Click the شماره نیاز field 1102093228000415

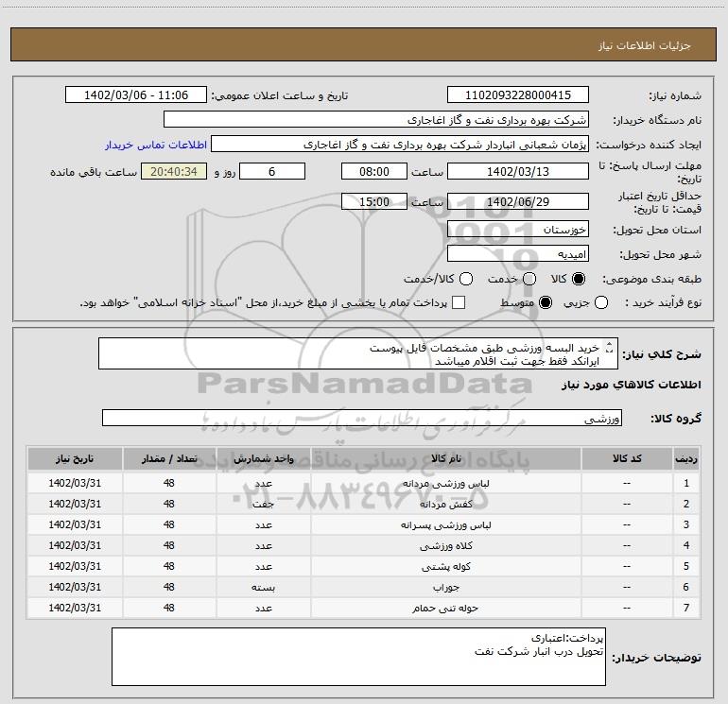pos(518,94)
